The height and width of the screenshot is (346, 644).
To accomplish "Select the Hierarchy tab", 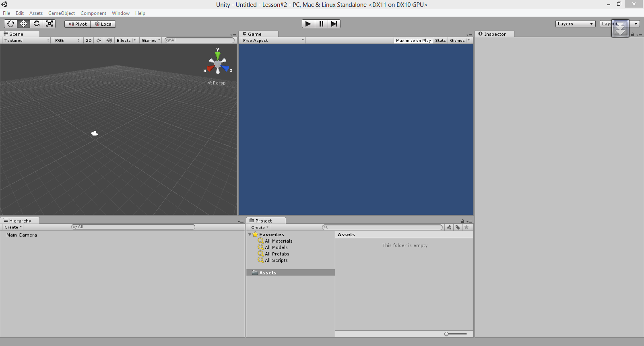I will tap(20, 220).
